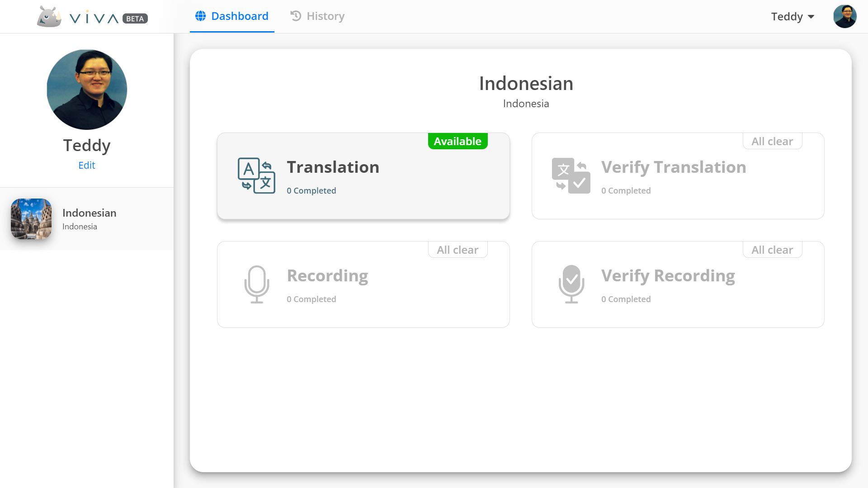Click the Verify Translation checkmark icon
Screen dimensions: 868x488
click(571, 175)
